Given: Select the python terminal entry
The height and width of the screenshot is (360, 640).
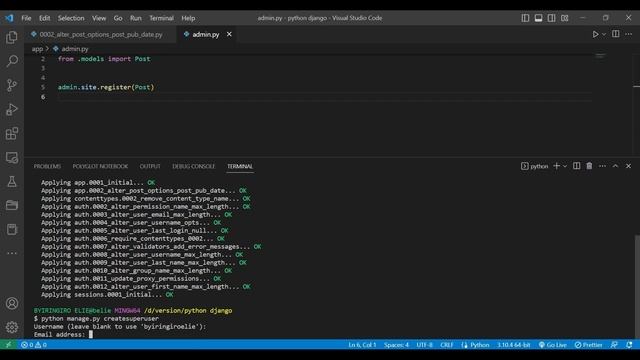Looking at the screenshot, I should coord(535,166).
